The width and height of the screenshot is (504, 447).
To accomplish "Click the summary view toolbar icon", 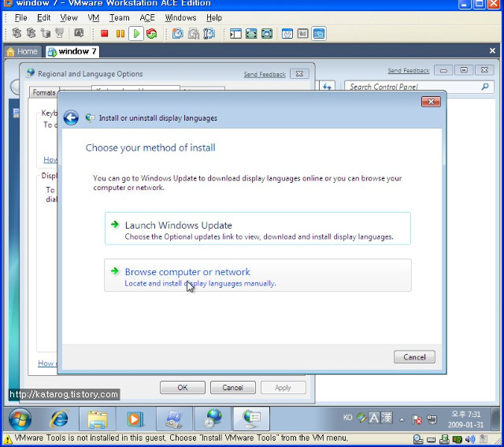I will [x=287, y=33].
